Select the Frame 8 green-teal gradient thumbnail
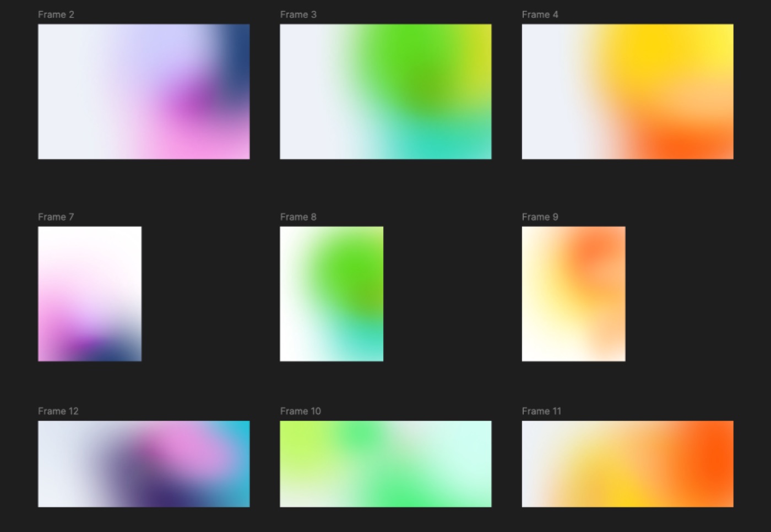This screenshot has height=532, width=771. 332,294
